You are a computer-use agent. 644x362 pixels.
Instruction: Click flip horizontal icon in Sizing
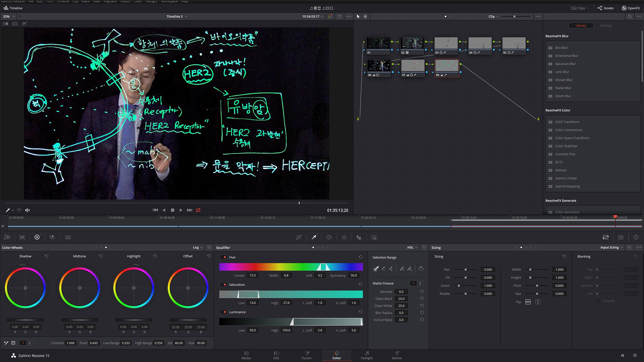pyautogui.click(x=528, y=302)
